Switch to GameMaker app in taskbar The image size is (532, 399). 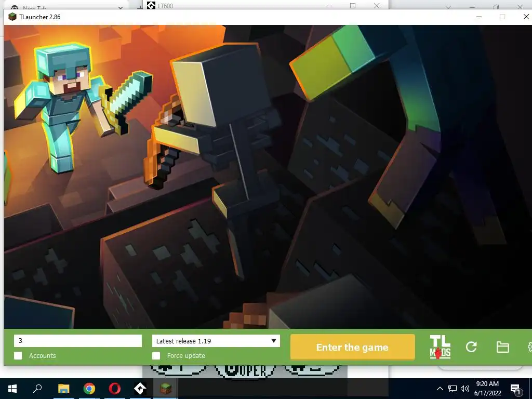tap(140, 389)
